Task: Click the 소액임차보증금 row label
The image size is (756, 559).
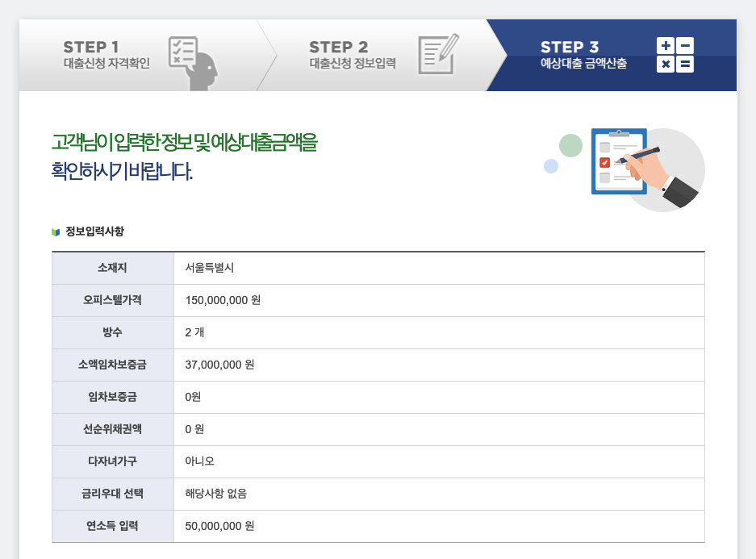Action: [112, 365]
